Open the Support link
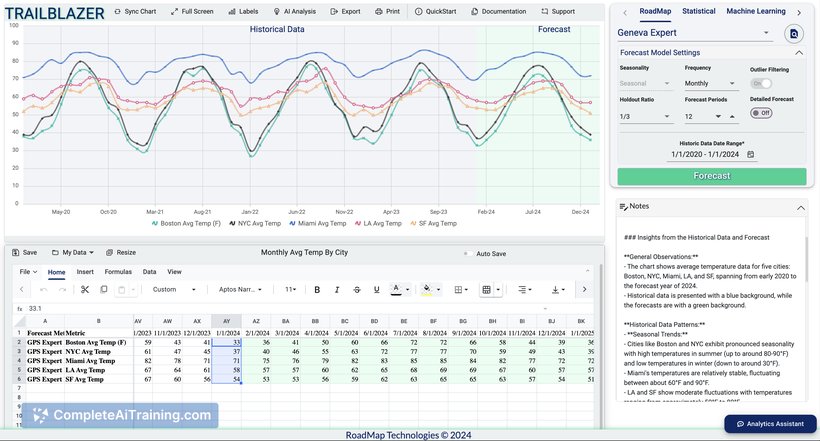Viewport: 820px width, 441px height. tap(558, 11)
